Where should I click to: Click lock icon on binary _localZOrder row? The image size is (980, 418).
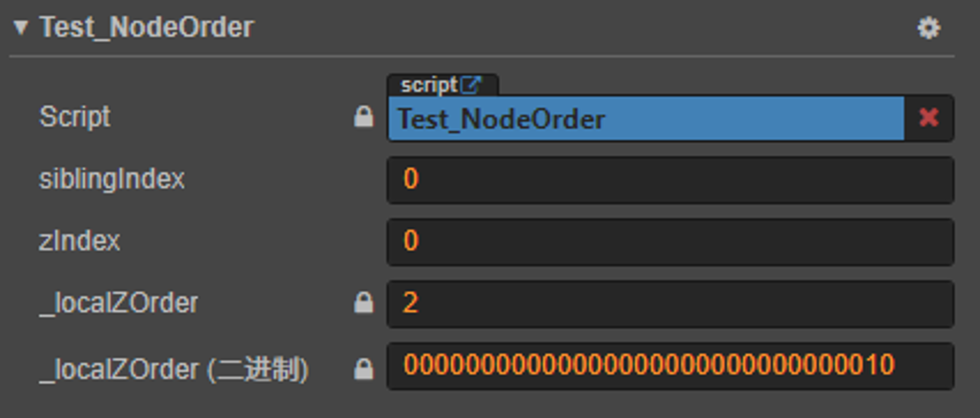pos(364,369)
